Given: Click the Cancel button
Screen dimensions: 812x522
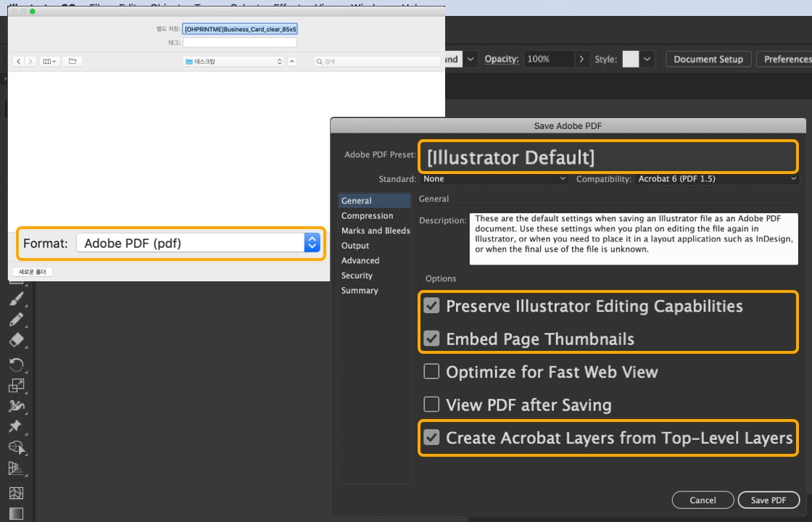Looking at the screenshot, I should point(703,500).
